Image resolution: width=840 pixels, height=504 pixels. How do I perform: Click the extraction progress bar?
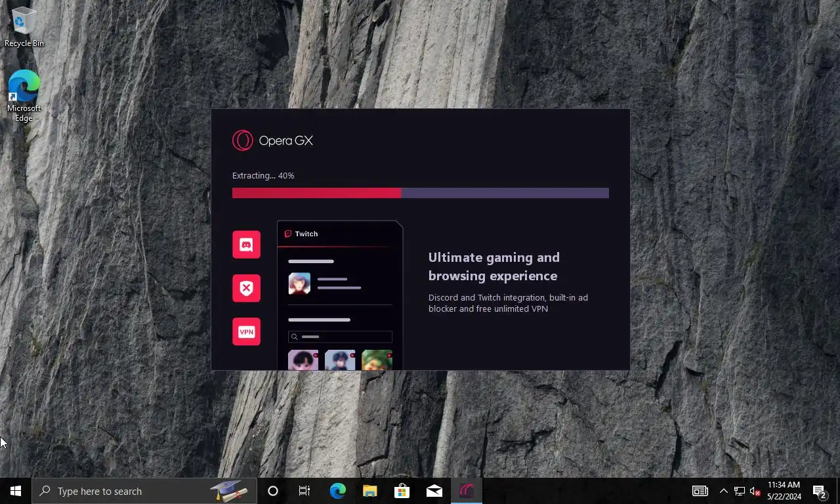tap(421, 193)
